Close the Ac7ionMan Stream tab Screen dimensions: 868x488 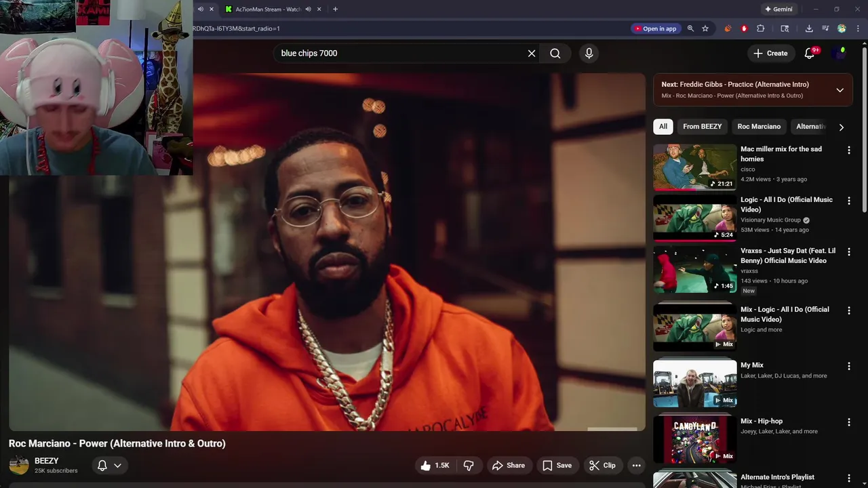(320, 9)
